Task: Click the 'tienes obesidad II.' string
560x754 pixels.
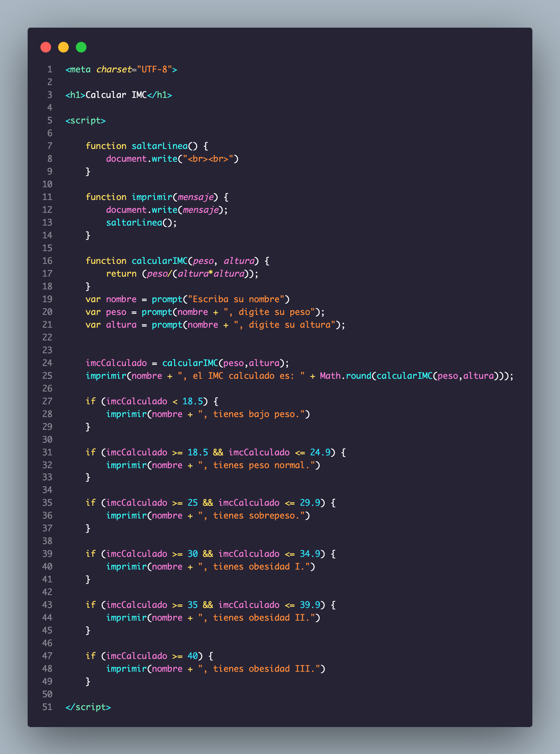Action: 256,618
